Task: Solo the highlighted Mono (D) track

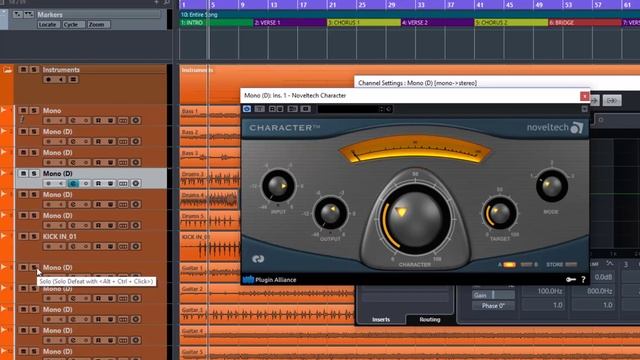Action: [34, 173]
